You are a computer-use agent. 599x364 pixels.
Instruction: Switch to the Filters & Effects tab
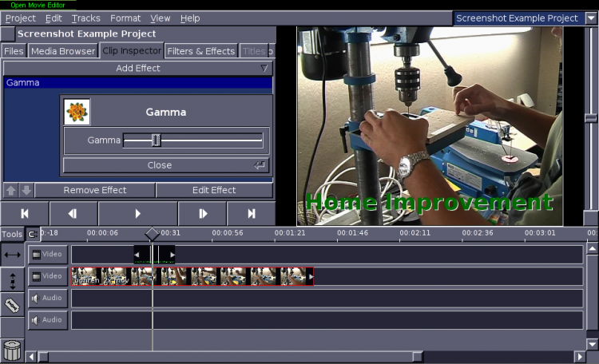click(201, 51)
